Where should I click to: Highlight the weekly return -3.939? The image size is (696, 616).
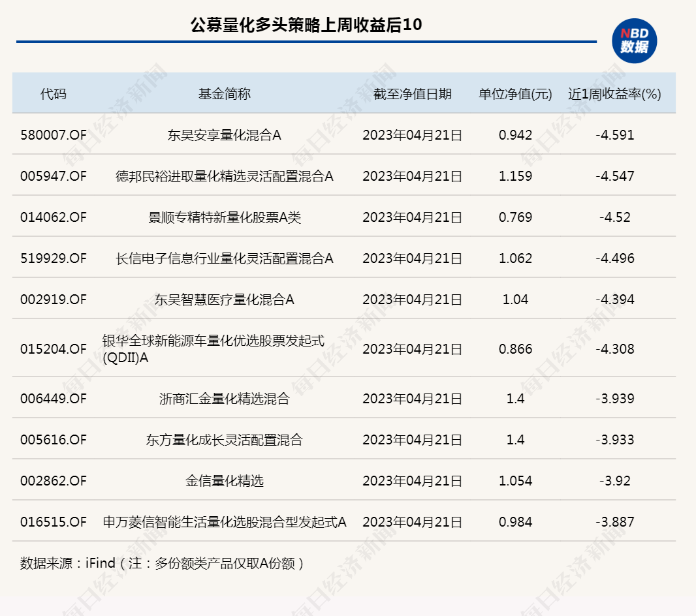(x=615, y=399)
